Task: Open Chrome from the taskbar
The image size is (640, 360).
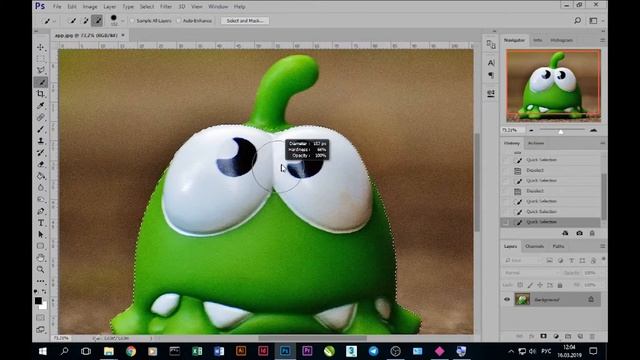Action: (x=131, y=351)
